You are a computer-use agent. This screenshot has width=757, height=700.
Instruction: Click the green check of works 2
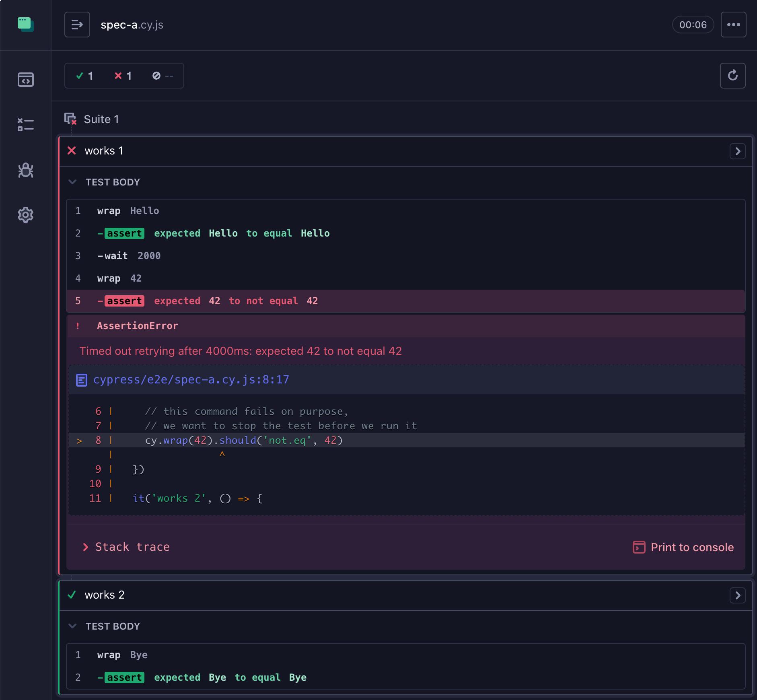click(x=72, y=595)
